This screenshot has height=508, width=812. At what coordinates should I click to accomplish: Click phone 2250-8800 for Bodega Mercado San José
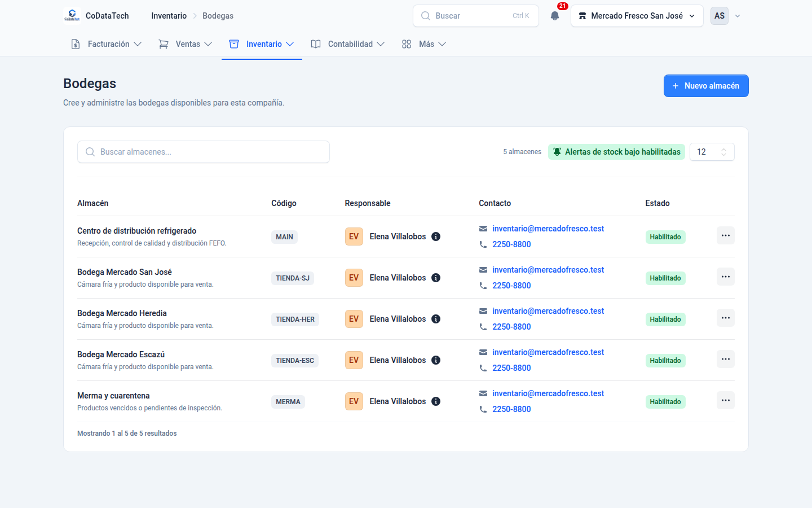coord(511,286)
